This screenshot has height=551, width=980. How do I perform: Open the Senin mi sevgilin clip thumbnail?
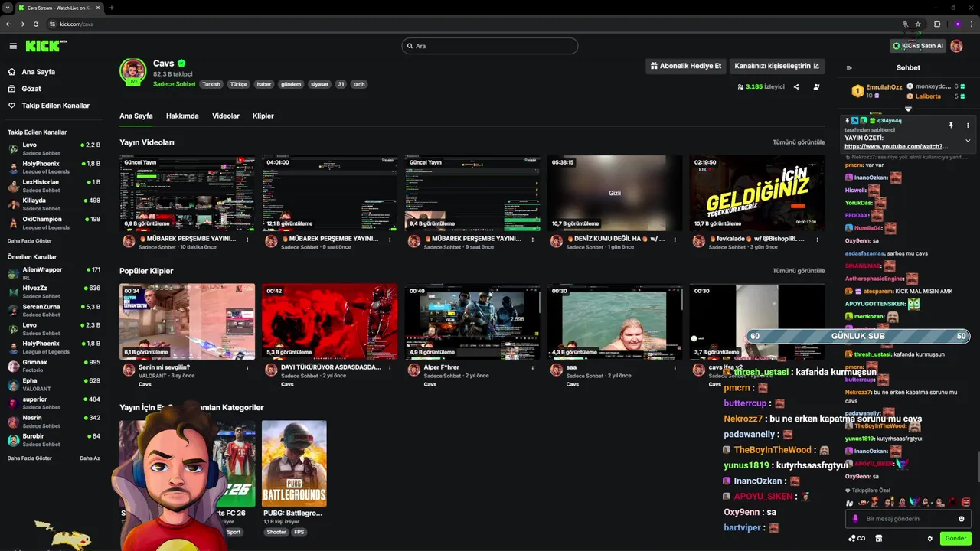pyautogui.click(x=187, y=321)
